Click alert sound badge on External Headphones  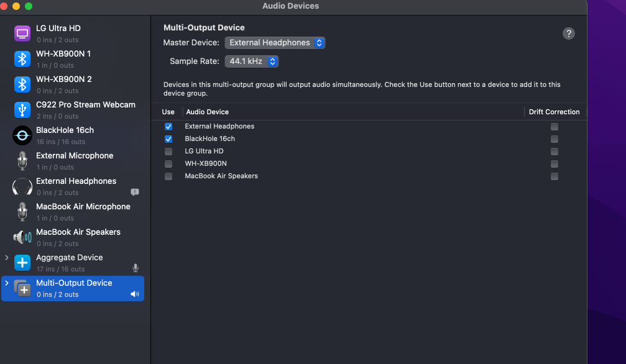(135, 193)
